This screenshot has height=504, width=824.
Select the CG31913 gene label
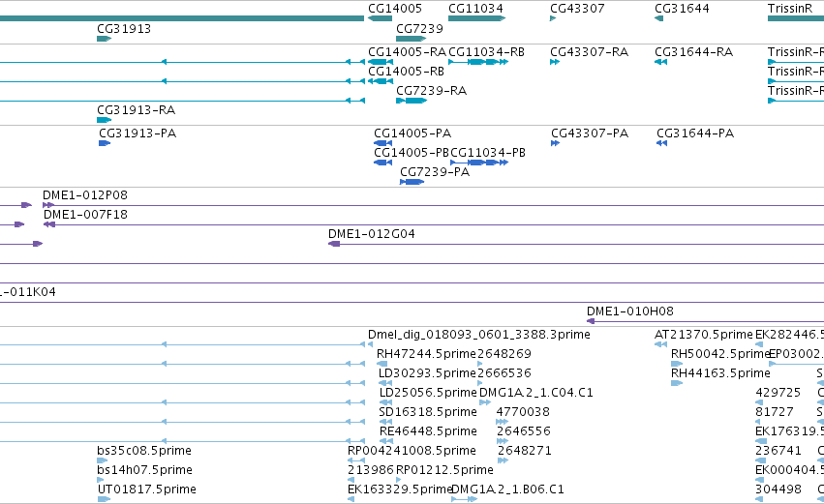[x=124, y=29]
